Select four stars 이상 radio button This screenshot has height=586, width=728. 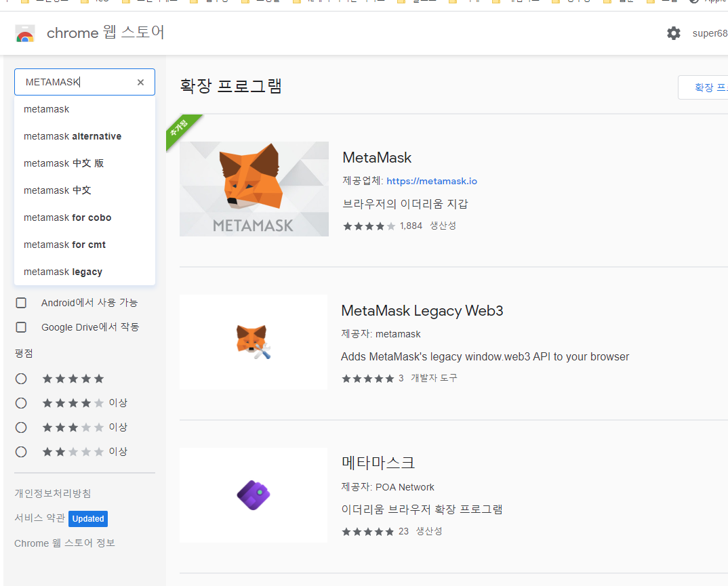pyautogui.click(x=21, y=402)
